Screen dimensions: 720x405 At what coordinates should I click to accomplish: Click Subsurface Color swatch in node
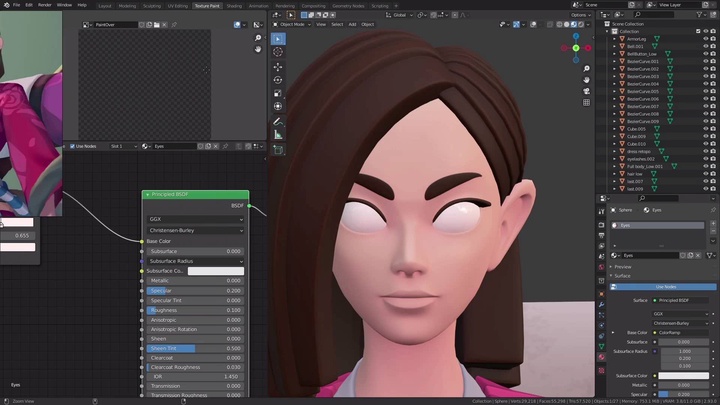216,271
